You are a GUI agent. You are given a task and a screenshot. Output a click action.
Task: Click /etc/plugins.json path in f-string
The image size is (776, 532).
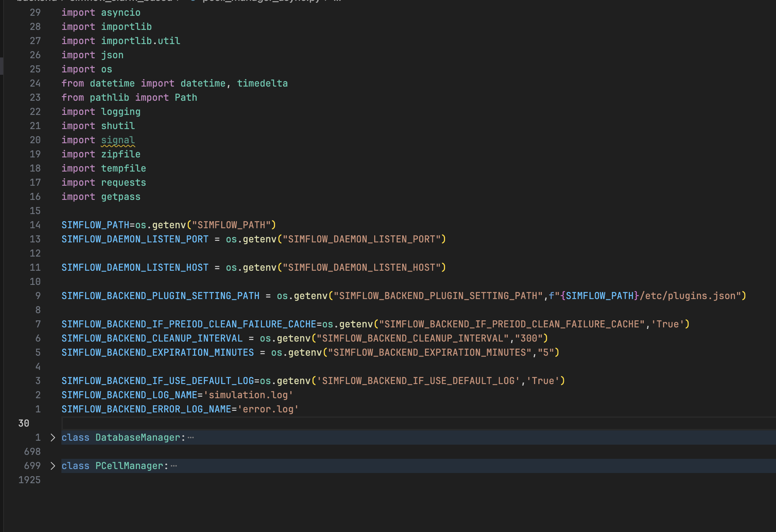tap(687, 296)
